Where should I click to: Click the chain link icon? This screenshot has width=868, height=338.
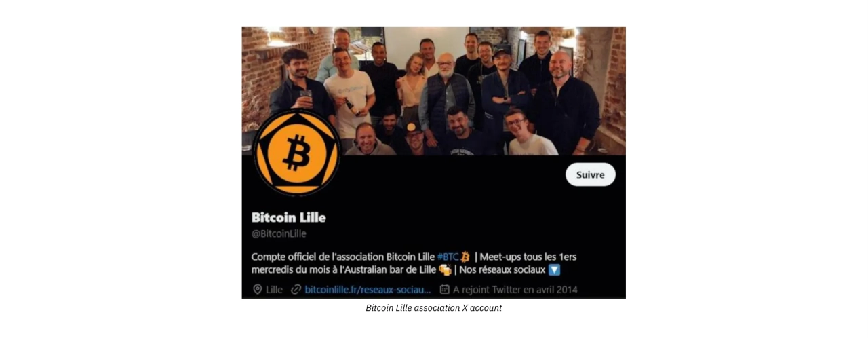[296, 289]
